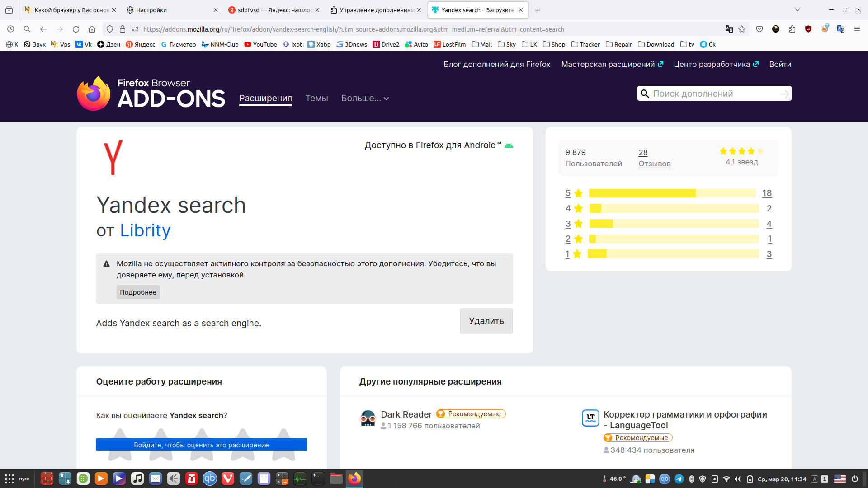Open the Пуск start menu
Viewport: 868px width, 488px height.
click(17, 479)
